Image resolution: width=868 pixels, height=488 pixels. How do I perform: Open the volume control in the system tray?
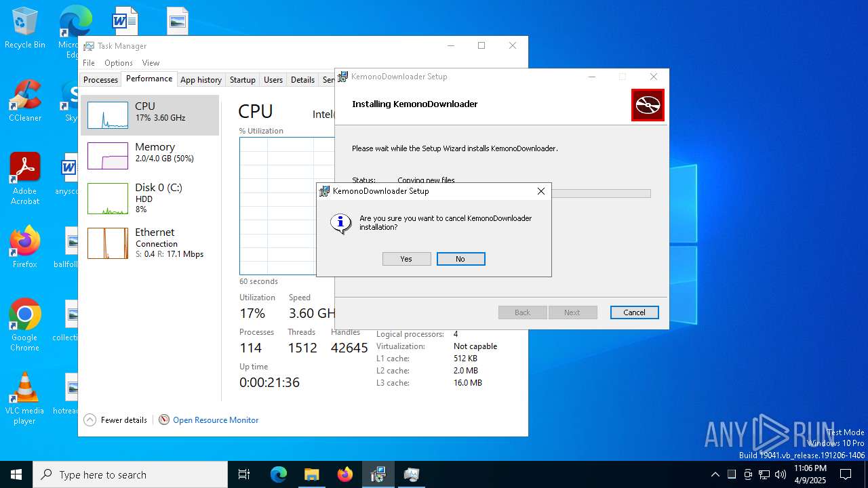pos(781,474)
